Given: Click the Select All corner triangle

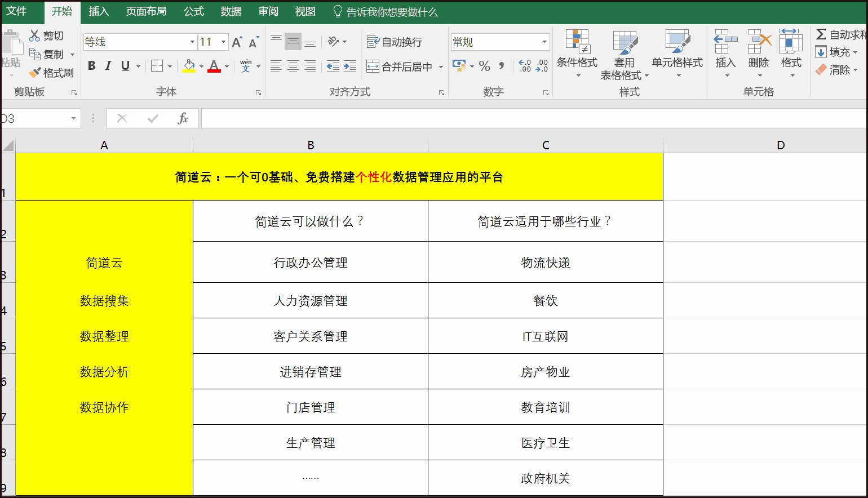Looking at the screenshot, I should tap(8, 145).
